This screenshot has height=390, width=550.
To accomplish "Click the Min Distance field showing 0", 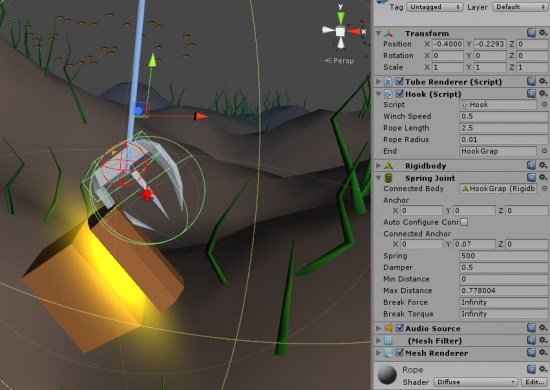I will tap(504, 278).
